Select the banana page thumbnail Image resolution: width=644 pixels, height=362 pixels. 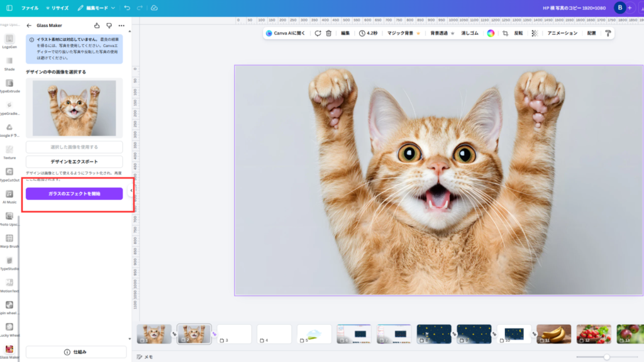point(553,334)
